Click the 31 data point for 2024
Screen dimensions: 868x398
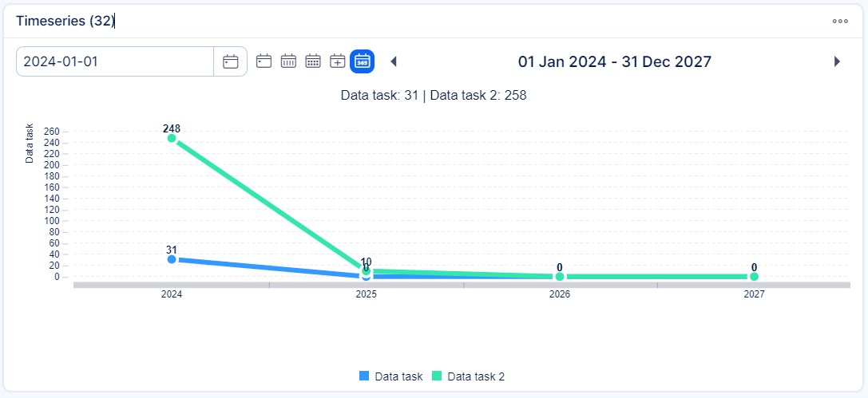[x=172, y=259]
